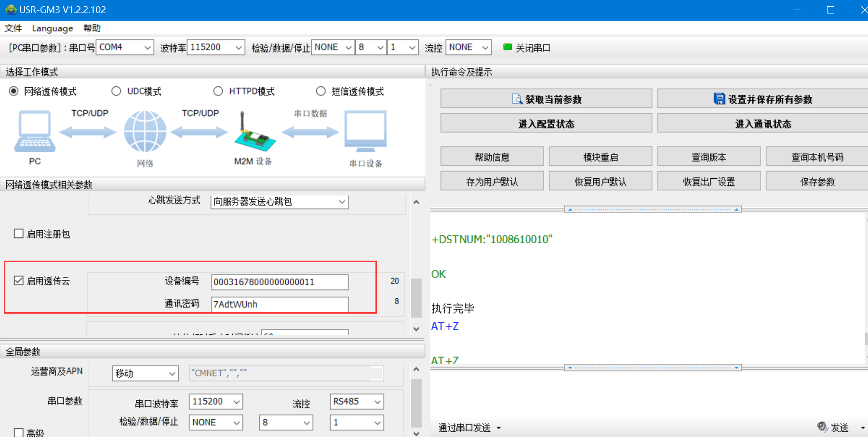The width and height of the screenshot is (868, 437).
Task: Click the 模块重启 button
Action: (x=600, y=157)
